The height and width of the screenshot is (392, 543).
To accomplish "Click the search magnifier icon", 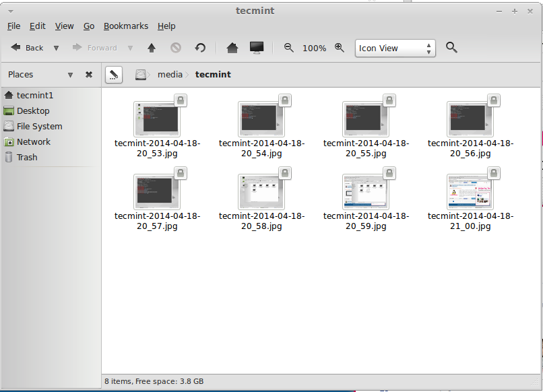I will pyautogui.click(x=451, y=47).
